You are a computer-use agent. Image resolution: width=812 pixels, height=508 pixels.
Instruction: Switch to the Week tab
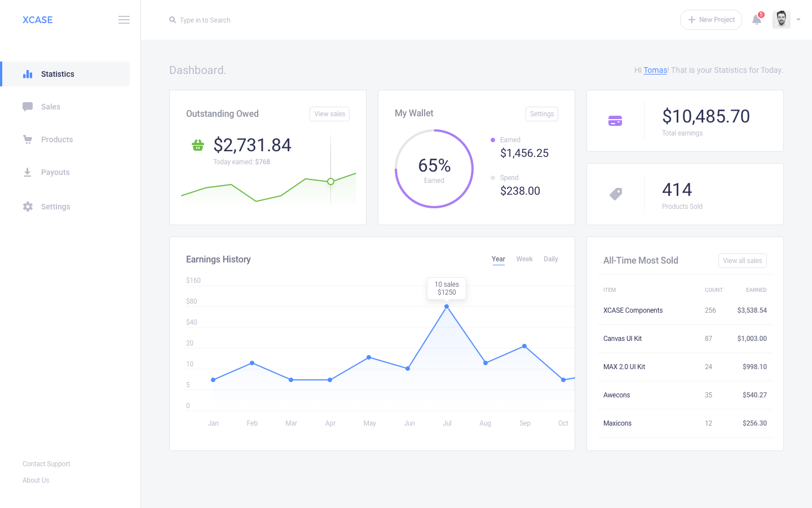[x=524, y=259]
